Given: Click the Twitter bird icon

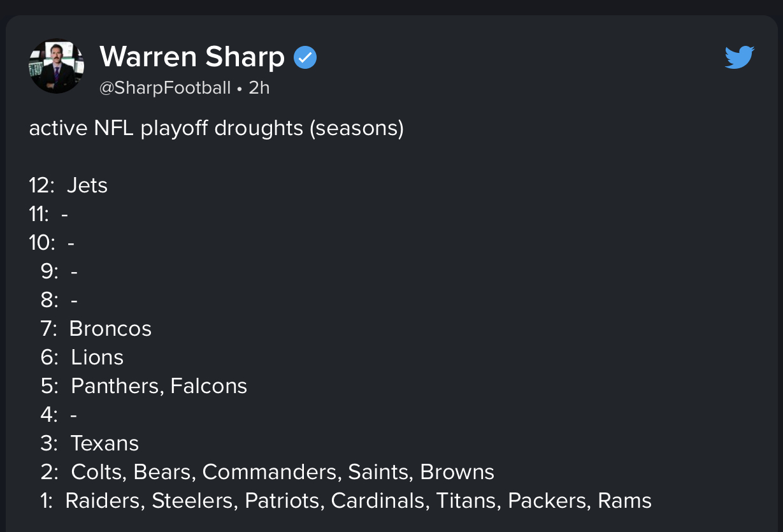Looking at the screenshot, I should pyautogui.click(x=740, y=57).
